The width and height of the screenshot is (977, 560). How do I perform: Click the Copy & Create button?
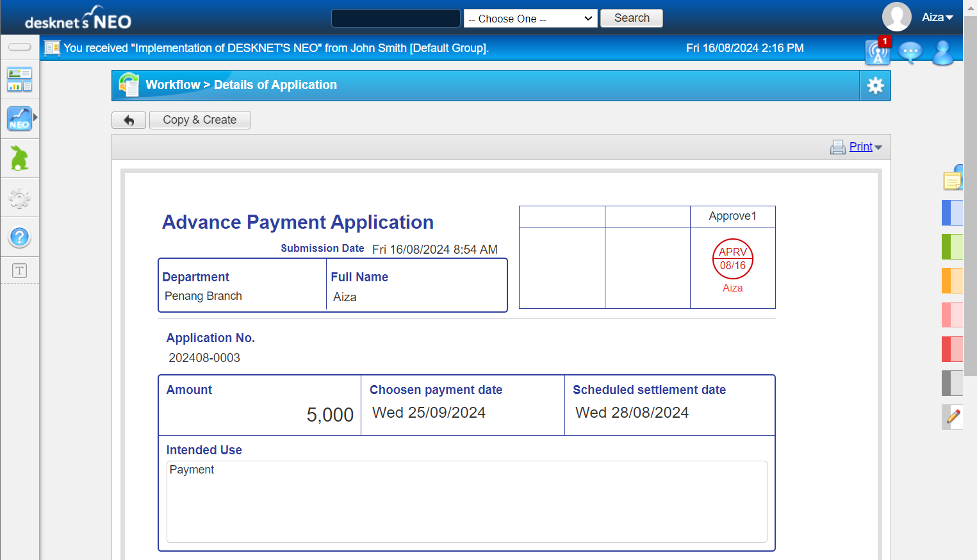tap(199, 120)
